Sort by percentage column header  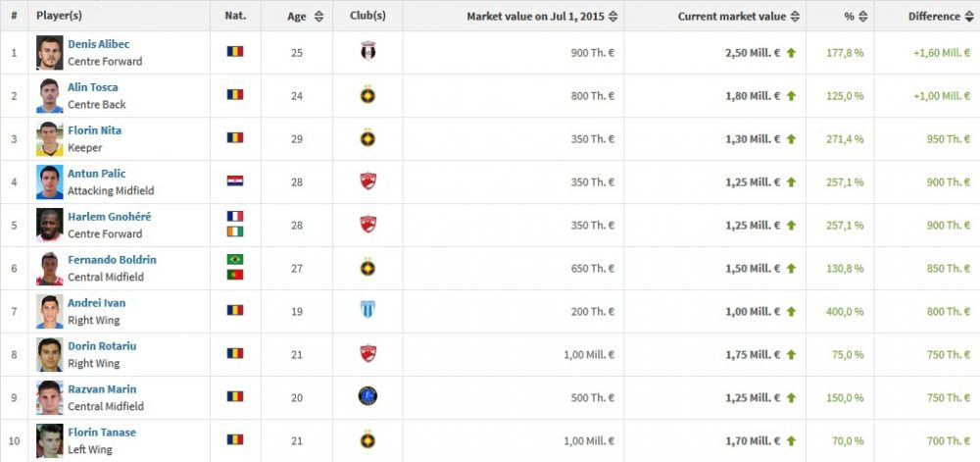click(849, 17)
